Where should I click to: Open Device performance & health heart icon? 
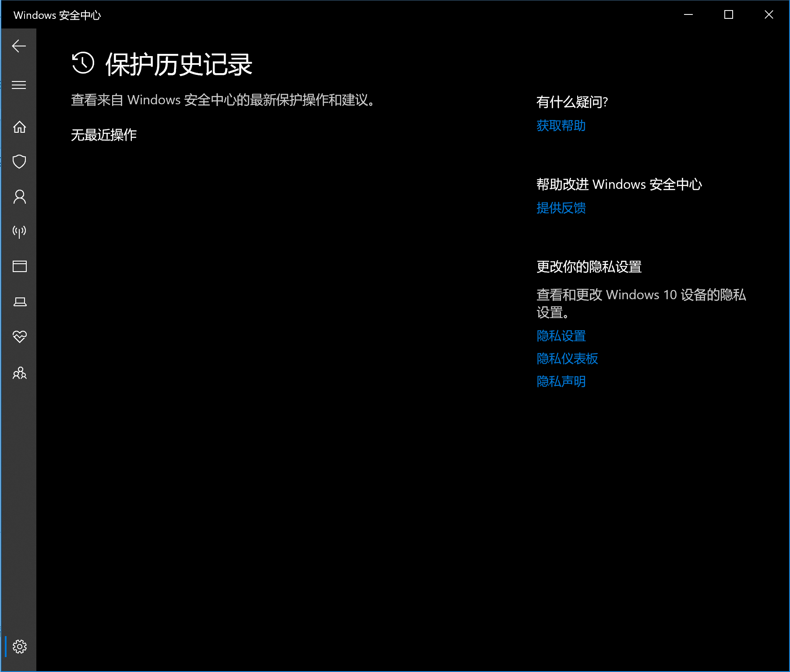click(19, 336)
